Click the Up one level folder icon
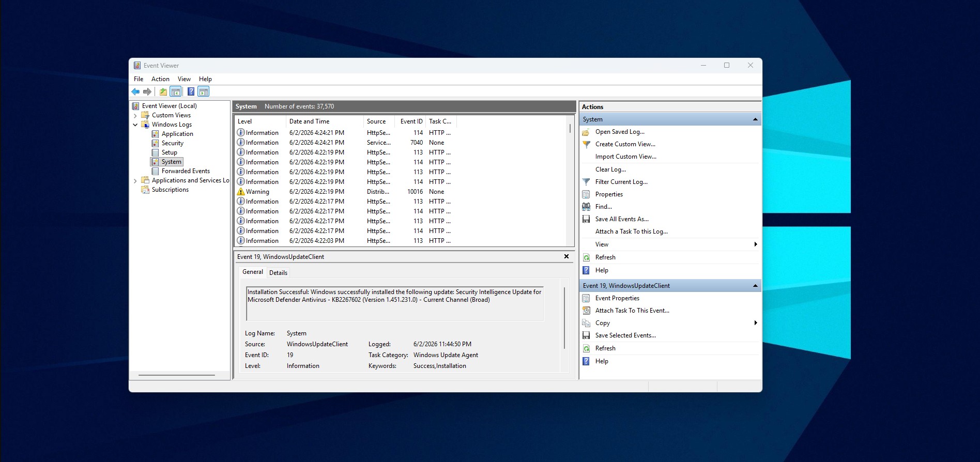Image resolution: width=980 pixels, height=462 pixels. click(x=163, y=91)
